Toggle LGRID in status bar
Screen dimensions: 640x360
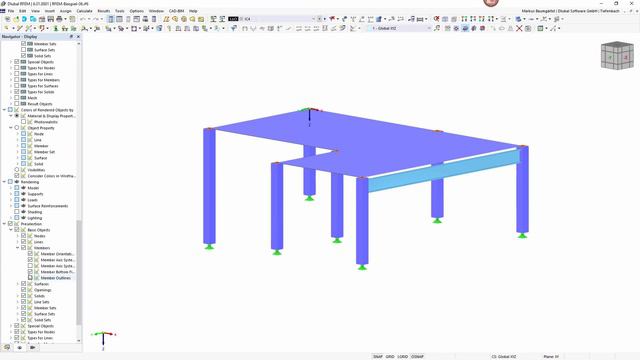coord(402,357)
